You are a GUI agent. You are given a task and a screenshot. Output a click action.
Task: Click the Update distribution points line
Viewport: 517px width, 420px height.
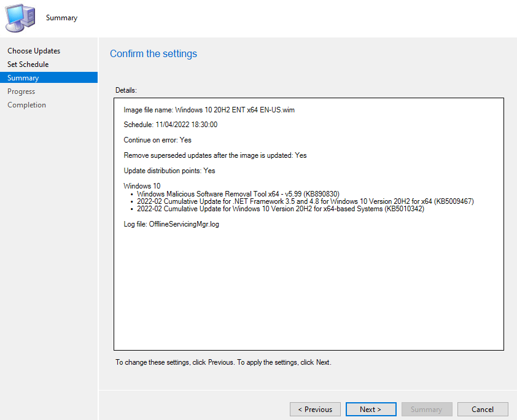[x=169, y=171]
